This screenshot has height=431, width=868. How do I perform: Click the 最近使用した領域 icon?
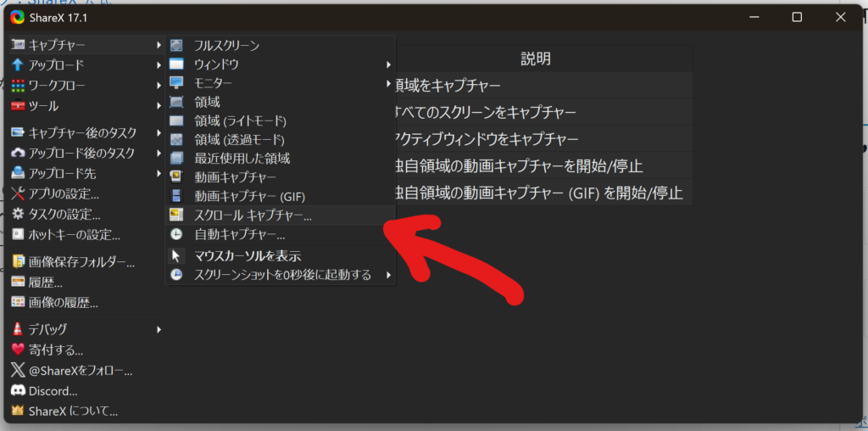coord(176,159)
